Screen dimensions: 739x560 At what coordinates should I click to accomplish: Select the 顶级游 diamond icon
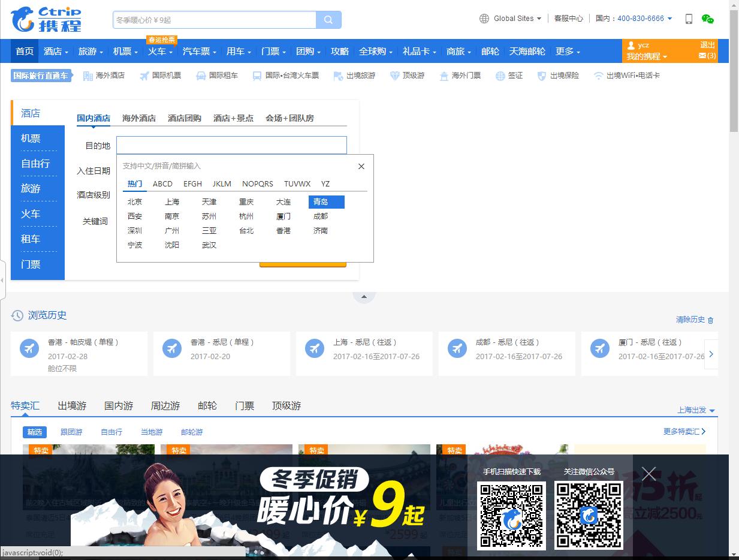[394, 76]
